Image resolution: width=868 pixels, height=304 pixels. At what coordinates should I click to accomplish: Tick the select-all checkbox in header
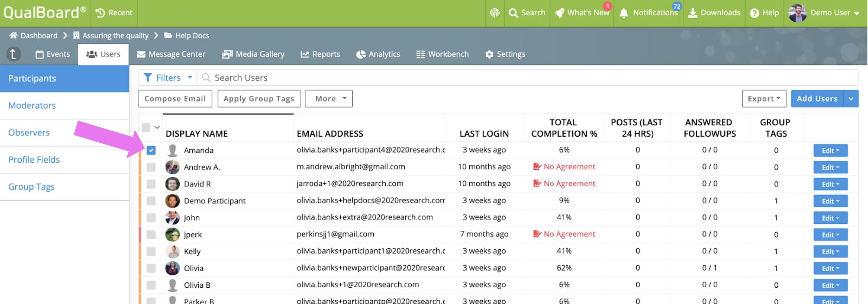146,127
